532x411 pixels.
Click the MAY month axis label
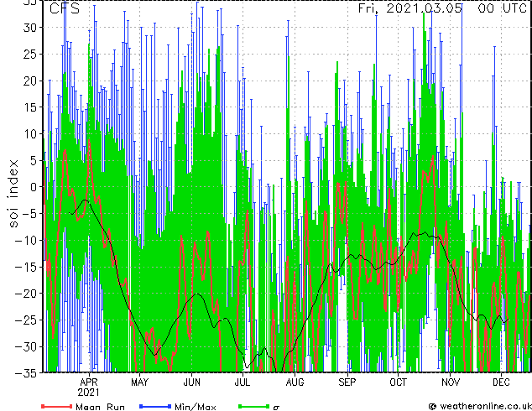(x=140, y=382)
